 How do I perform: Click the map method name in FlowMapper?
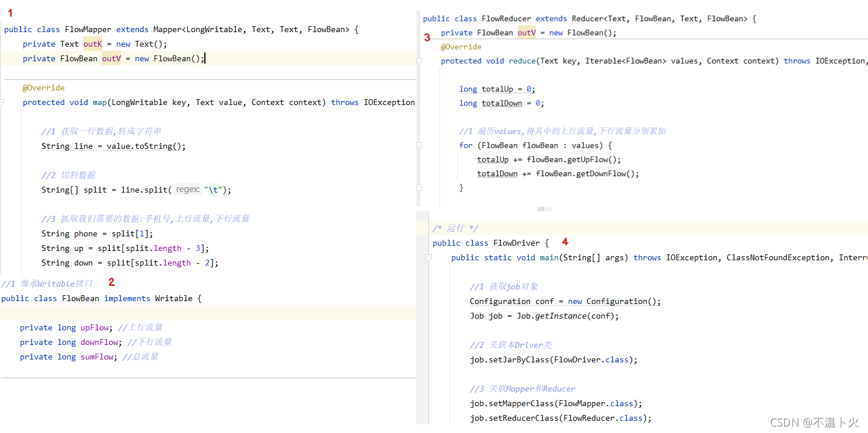99,102
